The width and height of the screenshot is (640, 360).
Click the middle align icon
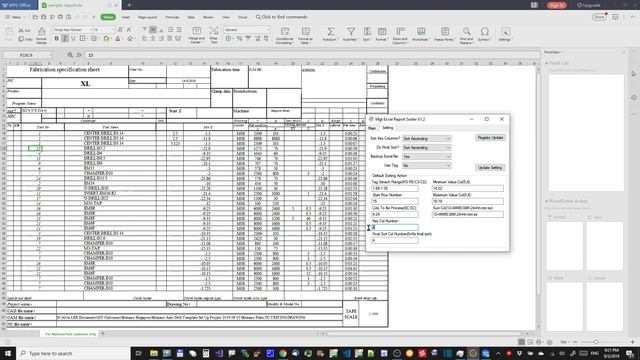point(153,30)
